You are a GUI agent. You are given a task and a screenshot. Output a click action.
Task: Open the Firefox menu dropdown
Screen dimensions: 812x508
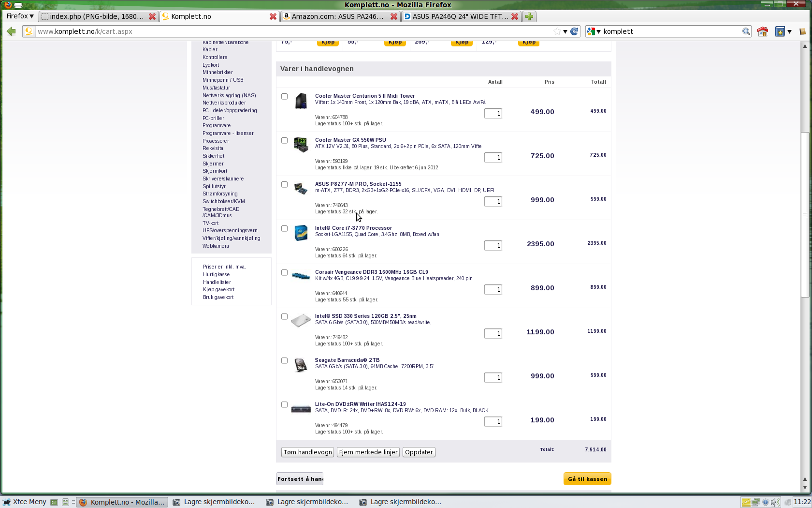[x=20, y=16]
